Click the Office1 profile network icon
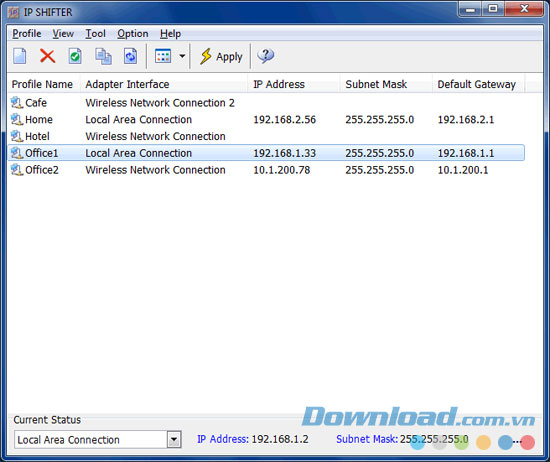 (17, 153)
